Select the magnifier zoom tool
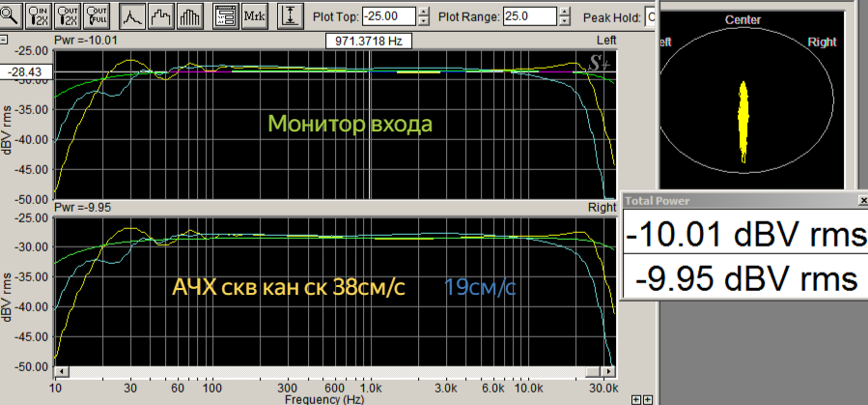Screen dimensions: 868x405 [x=10, y=15]
